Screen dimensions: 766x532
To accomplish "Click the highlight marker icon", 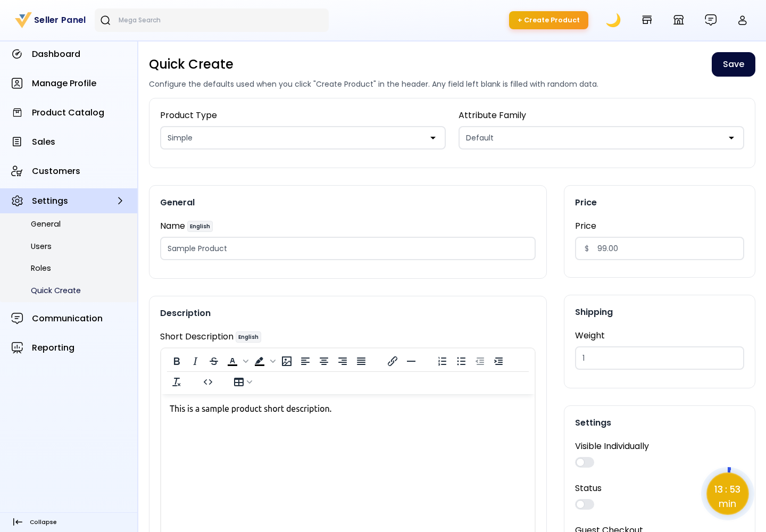I will (x=260, y=361).
